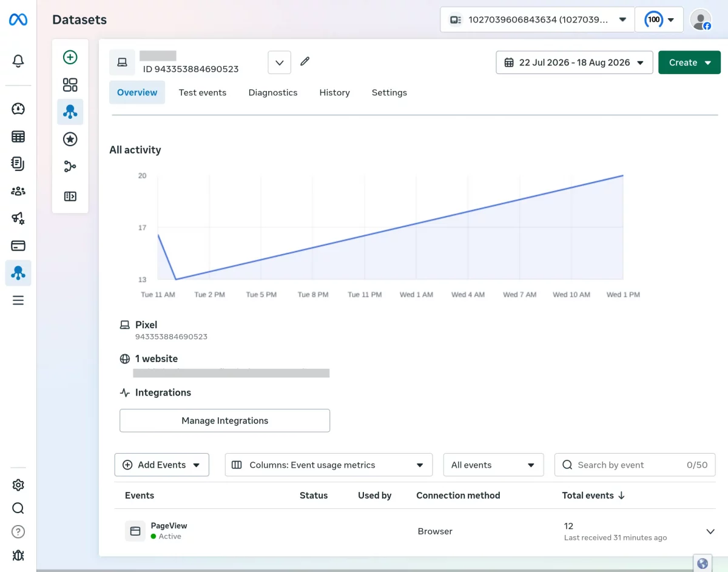The width and height of the screenshot is (728, 572).
Task: Open the Add Events dropdown
Action: point(162,465)
